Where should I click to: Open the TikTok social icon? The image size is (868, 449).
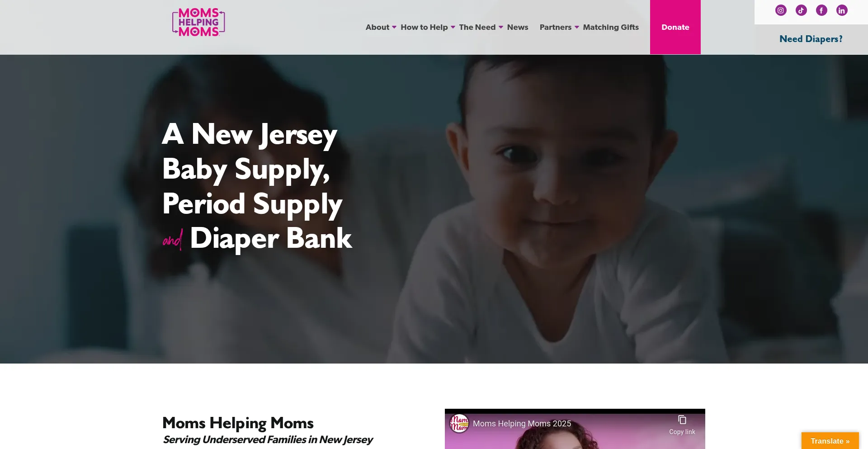click(801, 10)
